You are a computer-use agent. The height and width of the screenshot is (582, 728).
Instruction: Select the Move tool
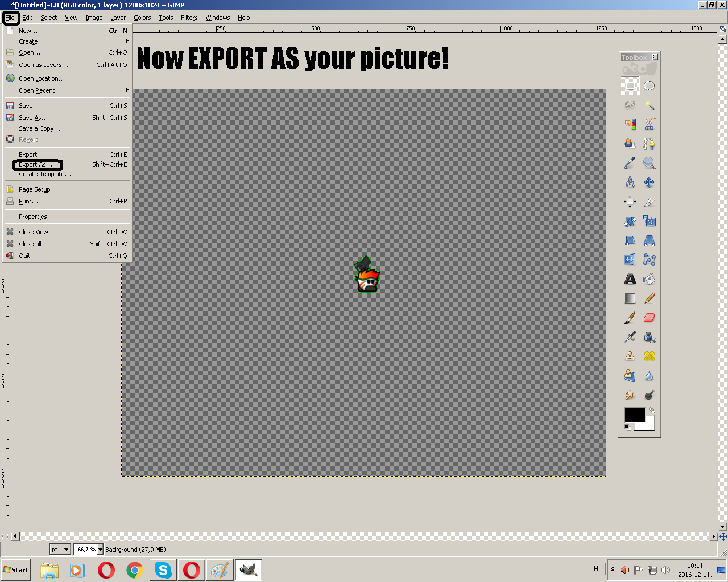click(x=649, y=182)
